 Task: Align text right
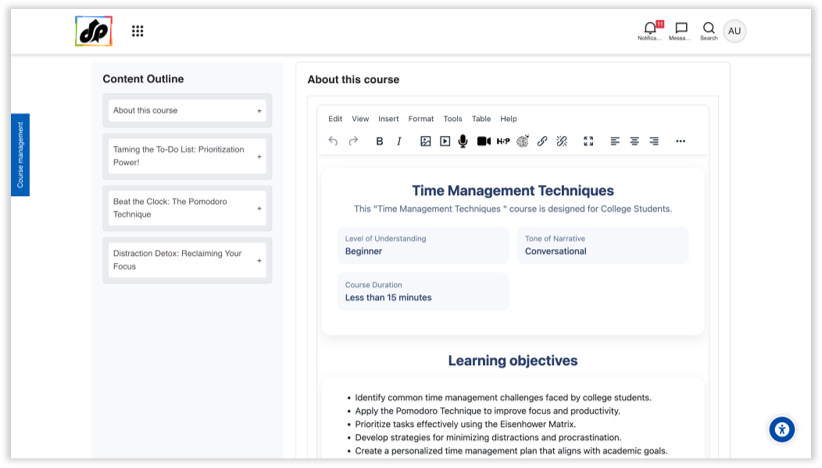pos(654,141)
